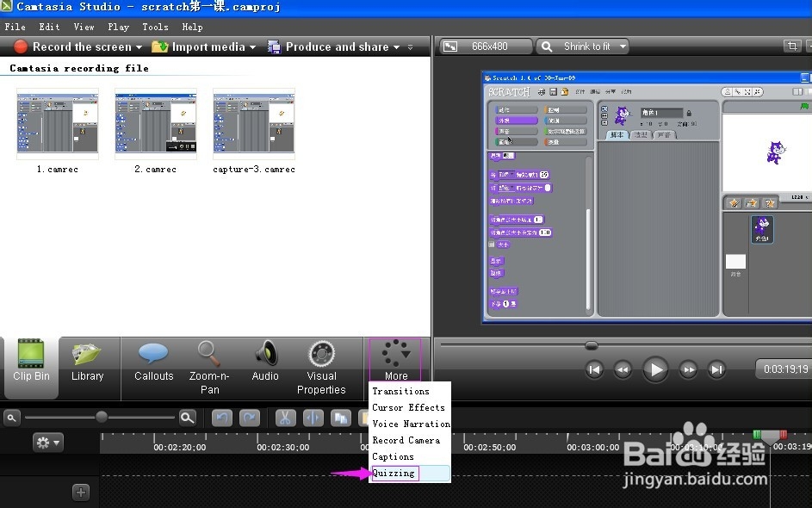Screen dimensions: 812x508
Task: Click the Cut scissors icon
Action: (x=285, y=418)
